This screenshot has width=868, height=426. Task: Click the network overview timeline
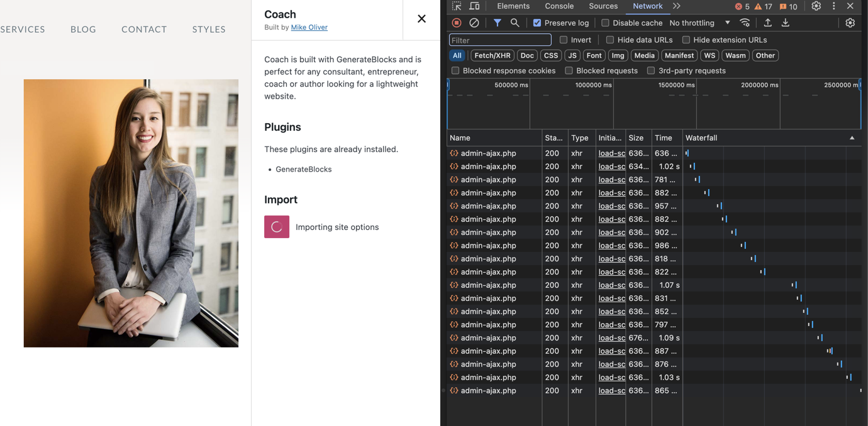pyautogui.click(x=654, y=104)
